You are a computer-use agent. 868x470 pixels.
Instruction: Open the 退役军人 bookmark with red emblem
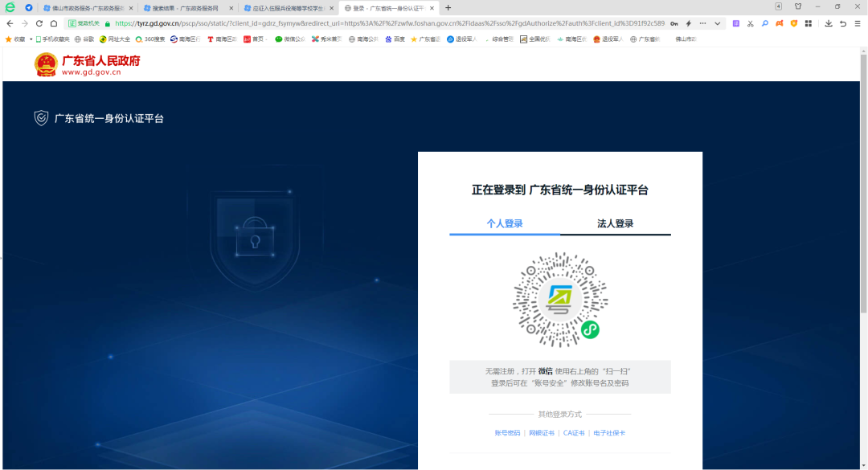pyautogui.click(x=608, y=39)
